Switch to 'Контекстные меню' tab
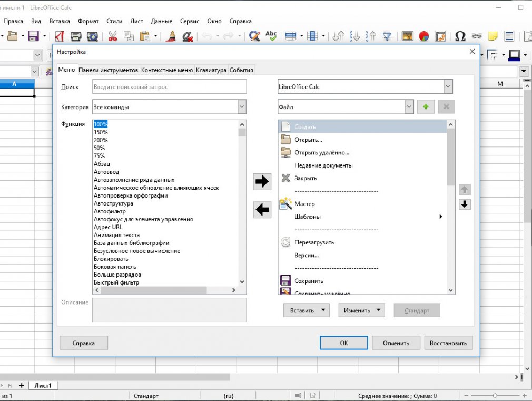Image resolution: width=532 pixels, height=401 pixels. click(x=167, y=70)
